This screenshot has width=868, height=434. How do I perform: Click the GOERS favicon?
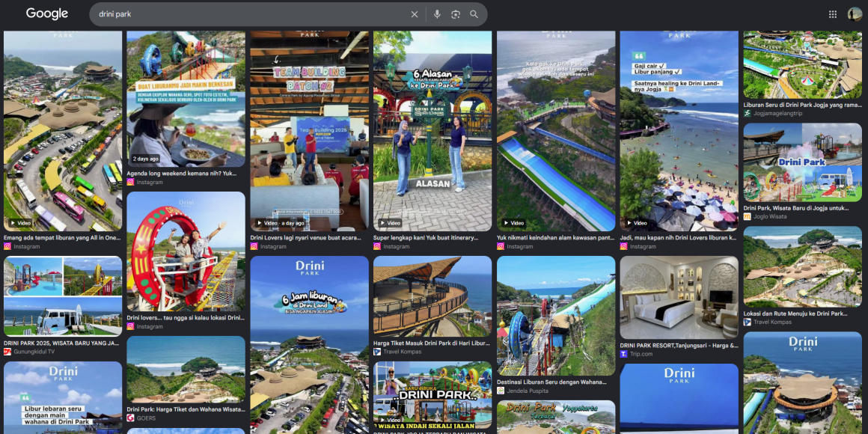tap(131, 418)
